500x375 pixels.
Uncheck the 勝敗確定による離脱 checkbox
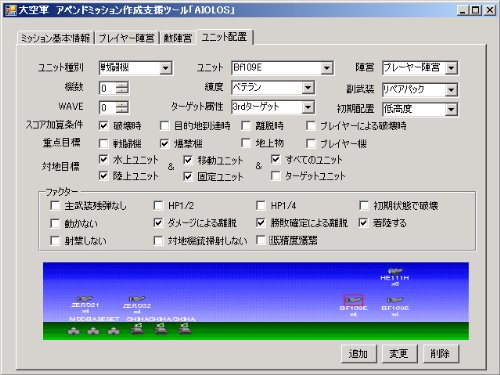click(x=261, y=223)
